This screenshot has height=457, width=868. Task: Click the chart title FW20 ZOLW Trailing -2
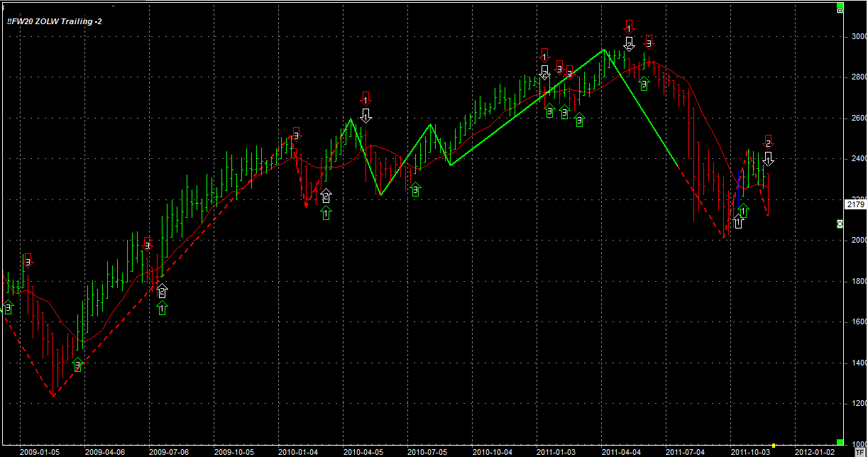55,22
